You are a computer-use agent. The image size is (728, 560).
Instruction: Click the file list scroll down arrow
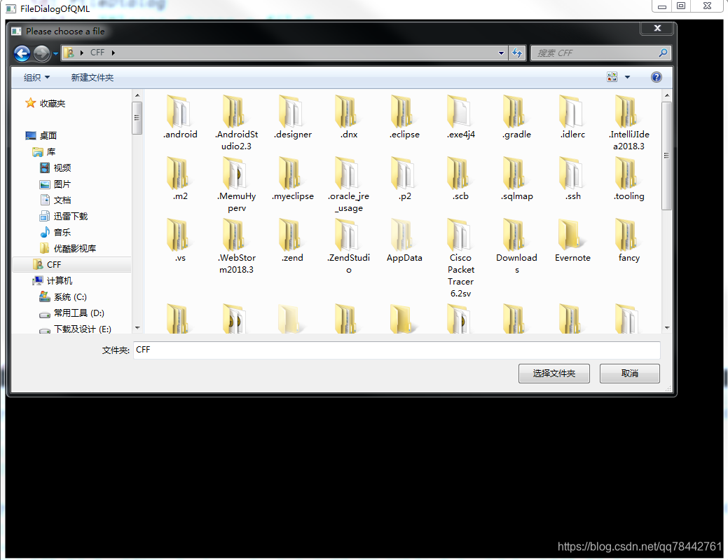tap(667, 328)
